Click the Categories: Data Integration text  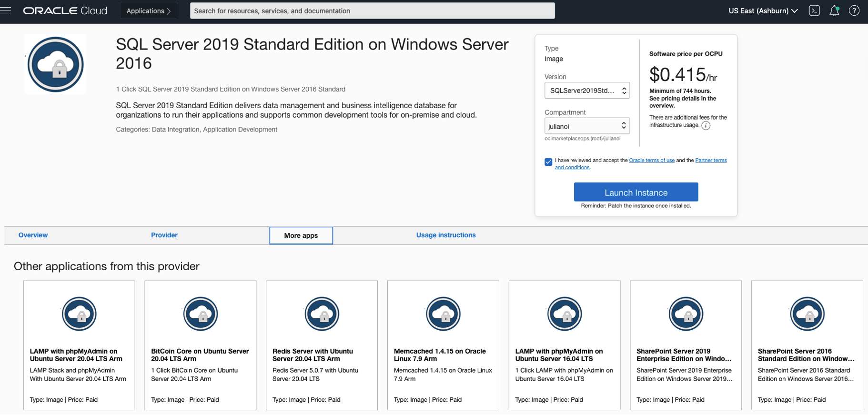[x=197, y=129]
